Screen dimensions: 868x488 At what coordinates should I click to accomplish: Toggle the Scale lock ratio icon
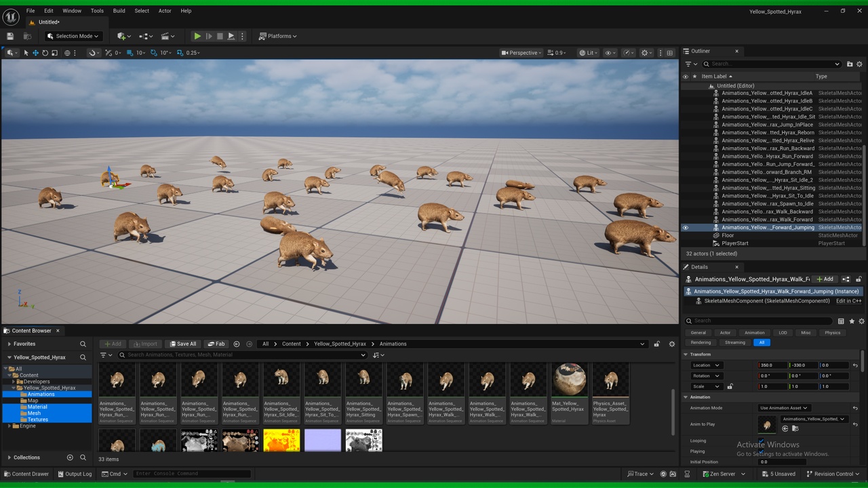730,386
